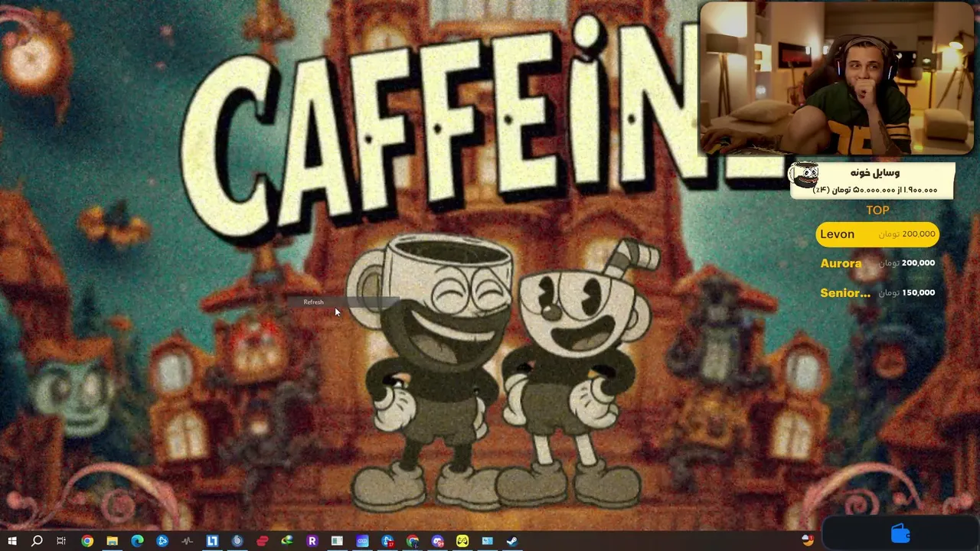Click the 150,000 donation amount
Viewport: 980px width, 551px height.
click(x=918, y=292)
